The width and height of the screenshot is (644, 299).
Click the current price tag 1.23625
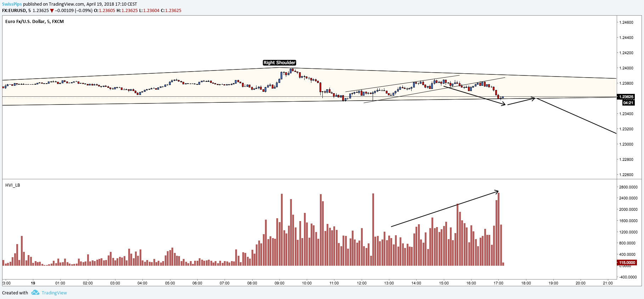click(626, 97)
